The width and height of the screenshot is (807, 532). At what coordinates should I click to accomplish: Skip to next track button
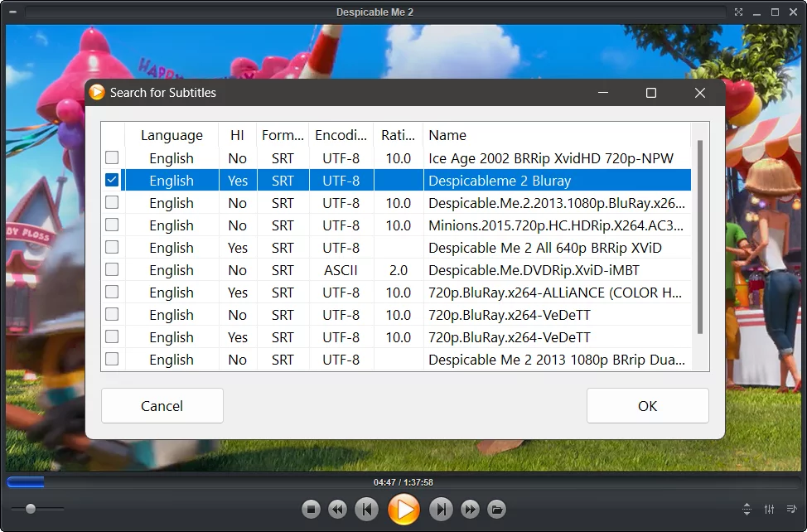[441, 510]
